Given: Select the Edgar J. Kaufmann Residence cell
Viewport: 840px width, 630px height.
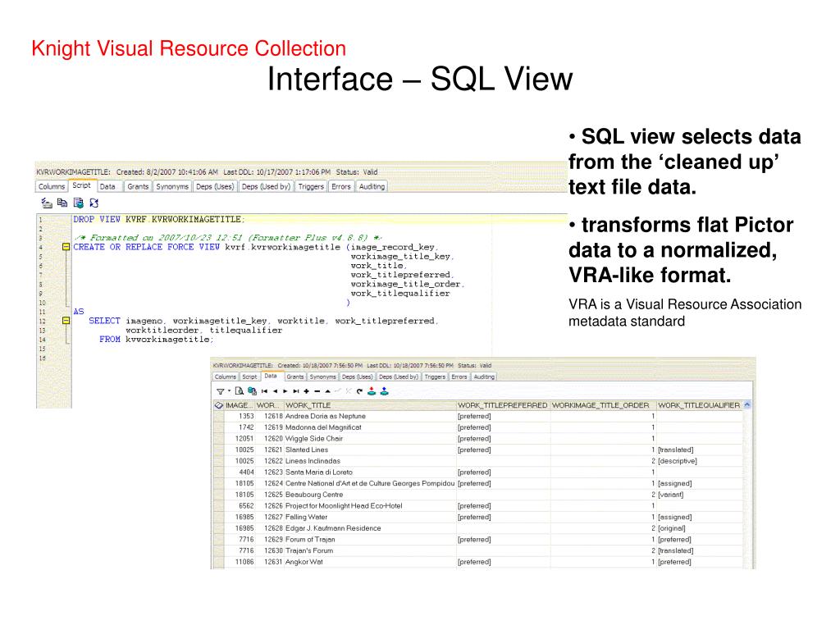Looking at the screenshot, I should pos(370,529).
